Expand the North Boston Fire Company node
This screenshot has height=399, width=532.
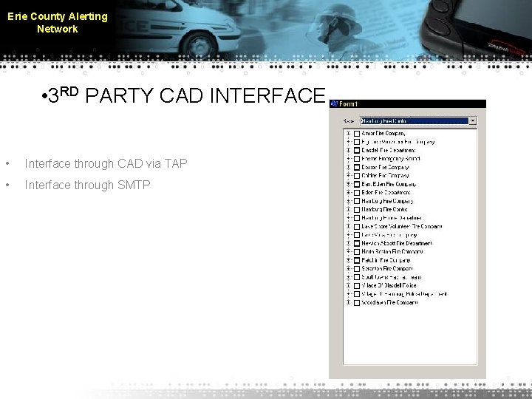(348, 252)
